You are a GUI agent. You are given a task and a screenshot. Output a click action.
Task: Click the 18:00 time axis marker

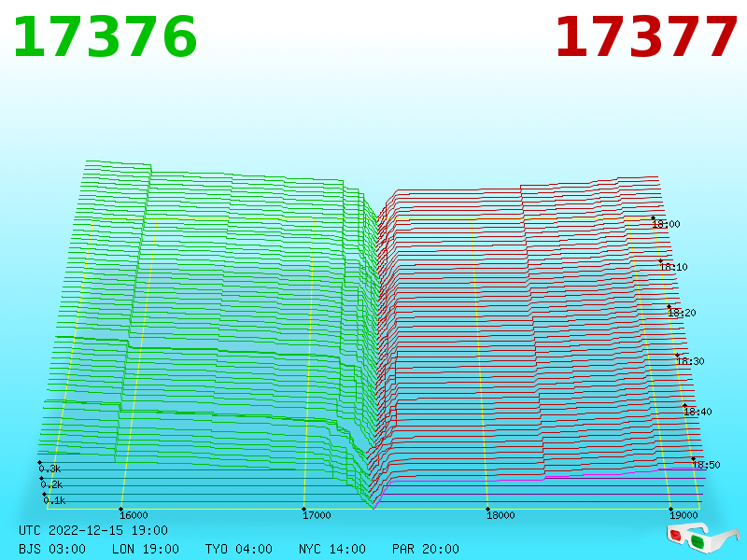(x=666, y=224)
